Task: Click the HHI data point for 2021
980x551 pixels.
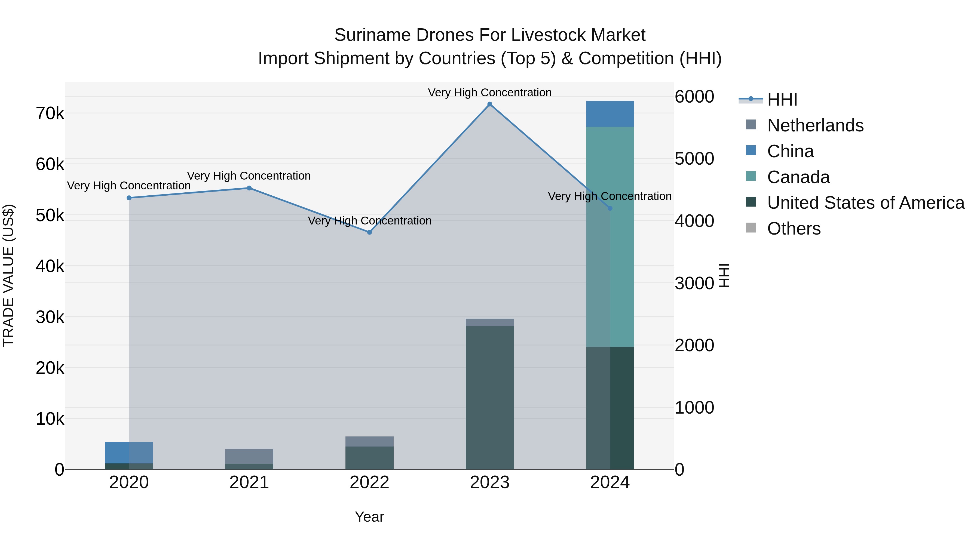Action: tap(249, 188)
